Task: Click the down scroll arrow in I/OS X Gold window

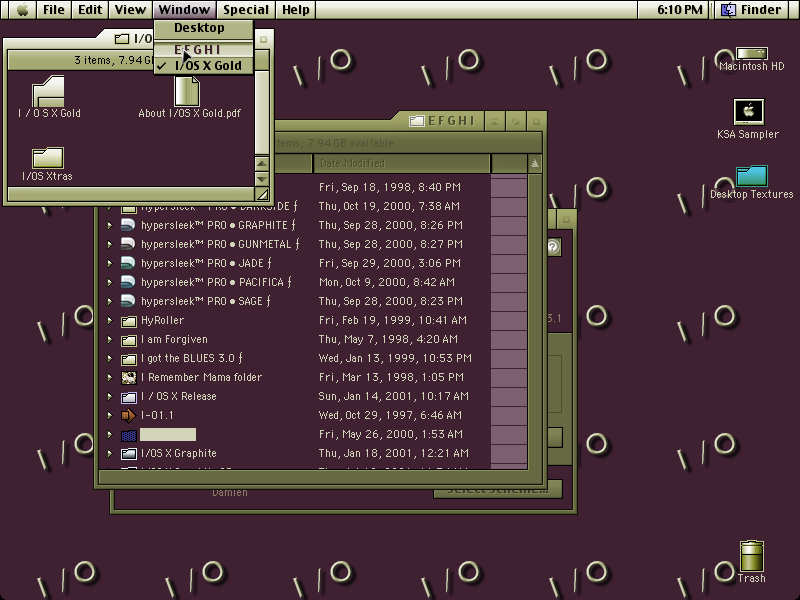Action: click(262, 179)
